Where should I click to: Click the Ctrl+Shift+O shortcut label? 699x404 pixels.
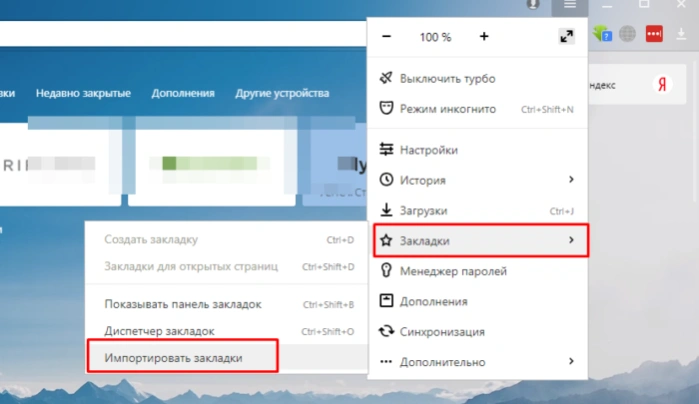[328, 331]
